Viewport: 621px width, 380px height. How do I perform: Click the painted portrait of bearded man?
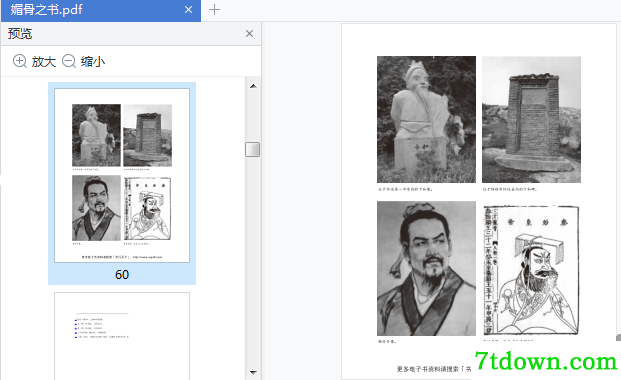pos(426,268)
